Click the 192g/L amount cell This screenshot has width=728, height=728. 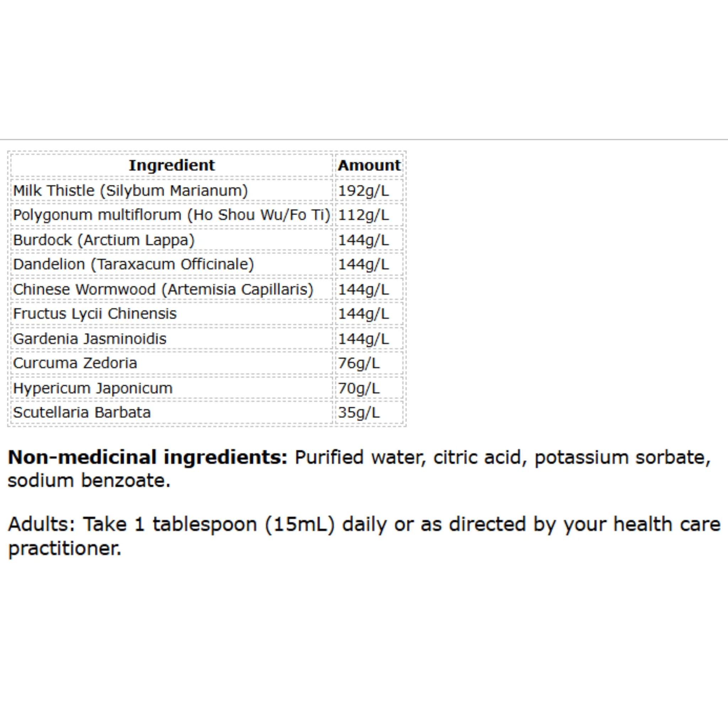369,190
